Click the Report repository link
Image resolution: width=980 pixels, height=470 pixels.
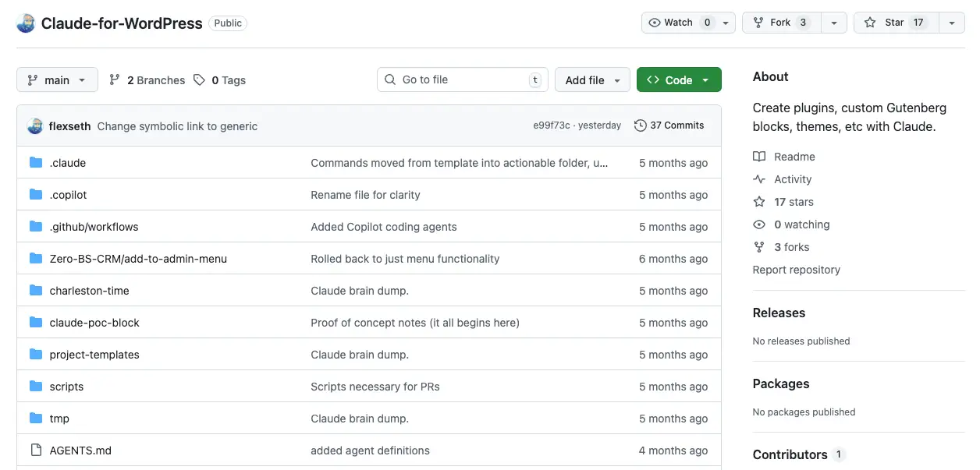[x=796, y=270]
